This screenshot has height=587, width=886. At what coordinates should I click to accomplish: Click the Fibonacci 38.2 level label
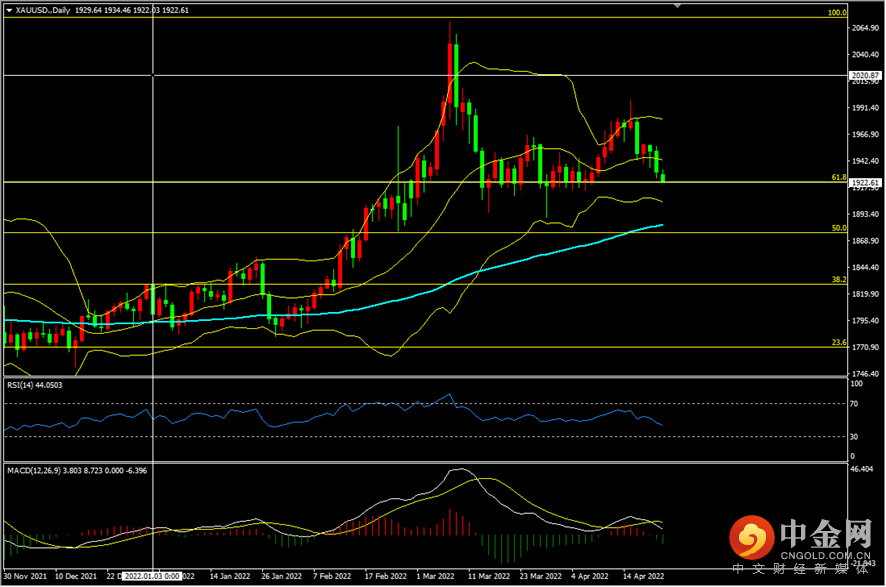click(839, 280)
